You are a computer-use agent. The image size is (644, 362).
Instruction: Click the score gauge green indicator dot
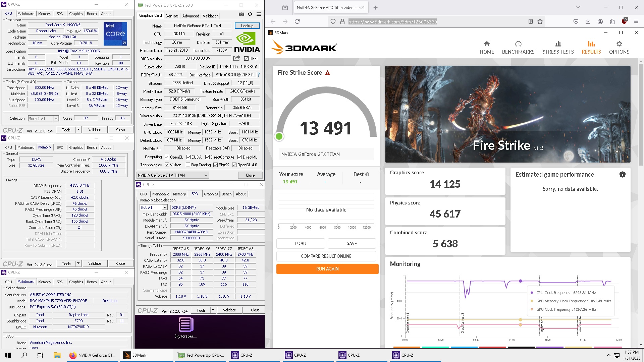279,136
